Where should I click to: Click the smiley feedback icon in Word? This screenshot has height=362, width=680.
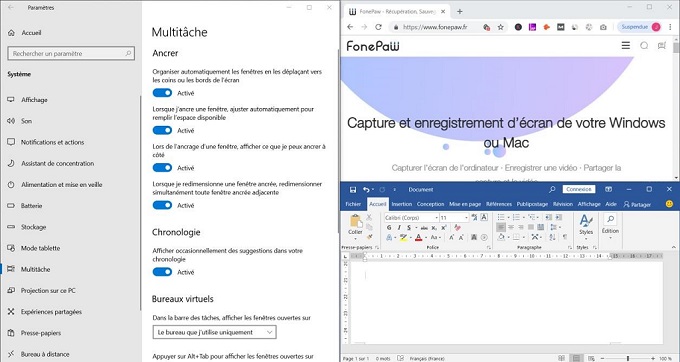tap(669, 204)
